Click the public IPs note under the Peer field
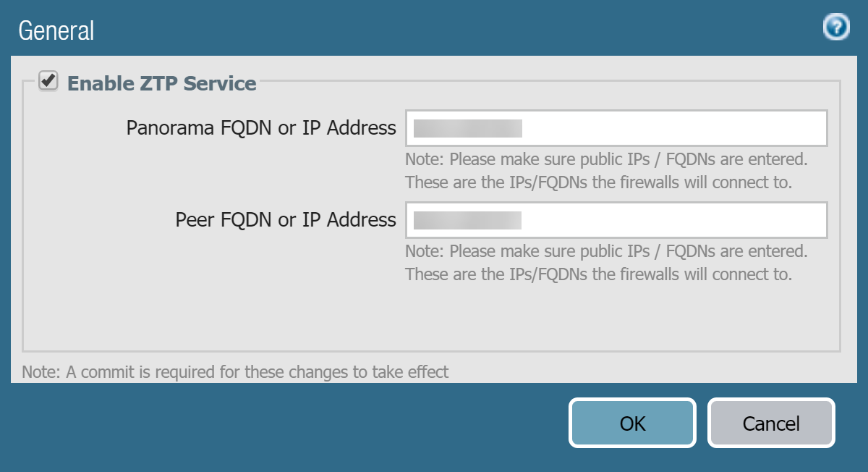868x472 pixels. pos(606,251)
